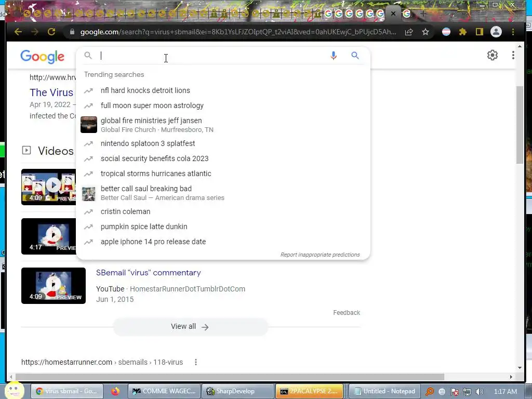Screen dimensions: 532x399
Task: Open the Chrome three-dot menu
Action: tap(513, 32)
